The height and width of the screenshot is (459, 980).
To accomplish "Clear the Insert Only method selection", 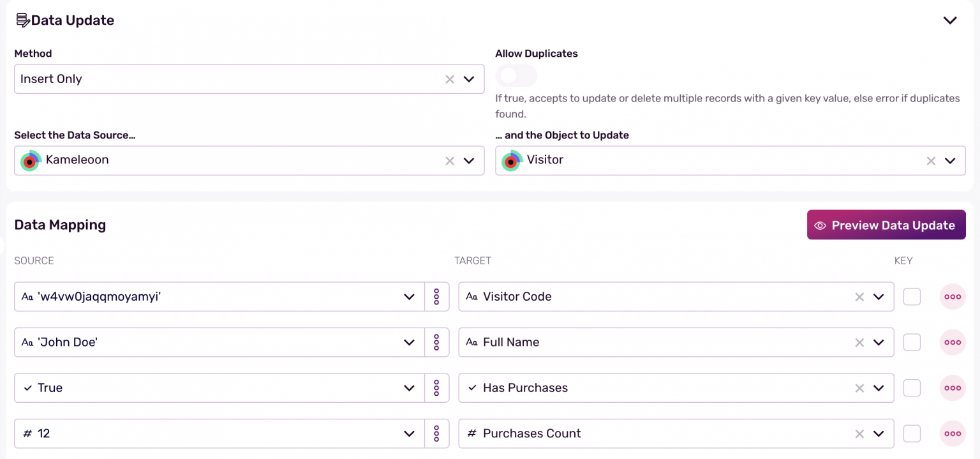I will point(450,79).
